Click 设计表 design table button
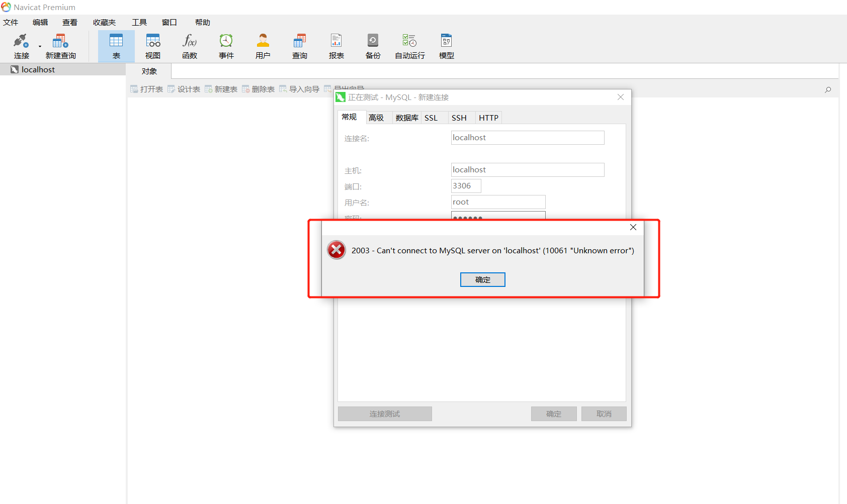Viewport: 847px width, 504px height. pos(184,89)
